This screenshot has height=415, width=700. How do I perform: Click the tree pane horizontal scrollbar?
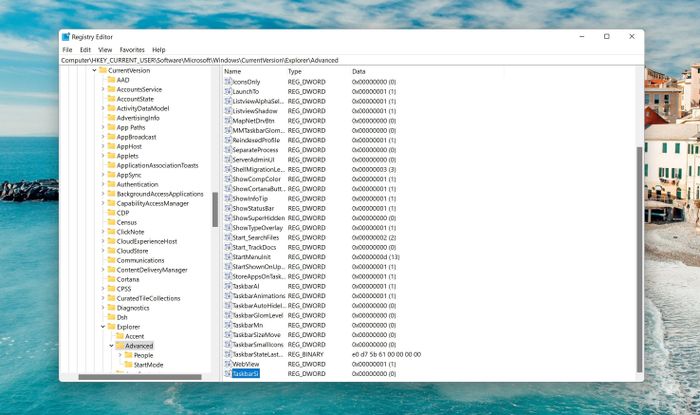point(140,377)
